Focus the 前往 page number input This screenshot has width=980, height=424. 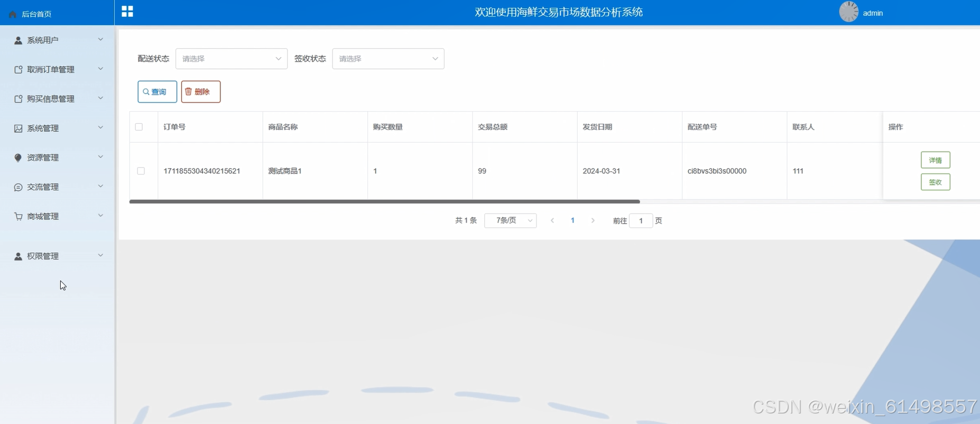pos(641,220)
